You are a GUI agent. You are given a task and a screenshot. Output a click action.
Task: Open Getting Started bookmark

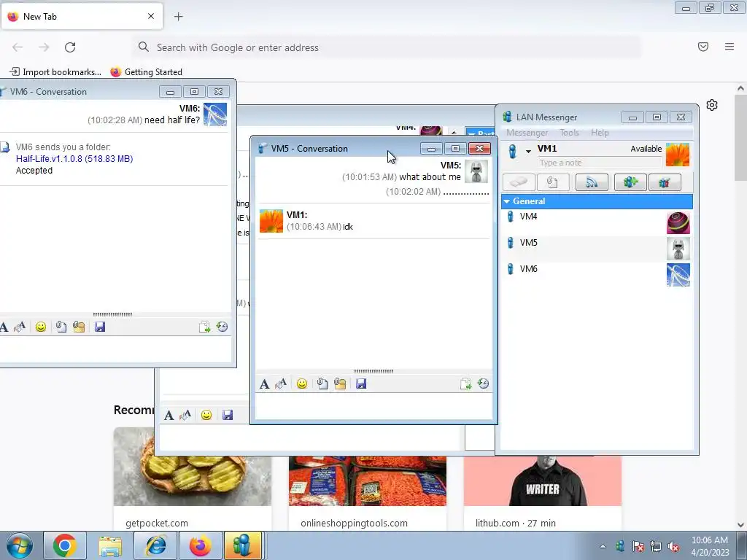[147, 72]
